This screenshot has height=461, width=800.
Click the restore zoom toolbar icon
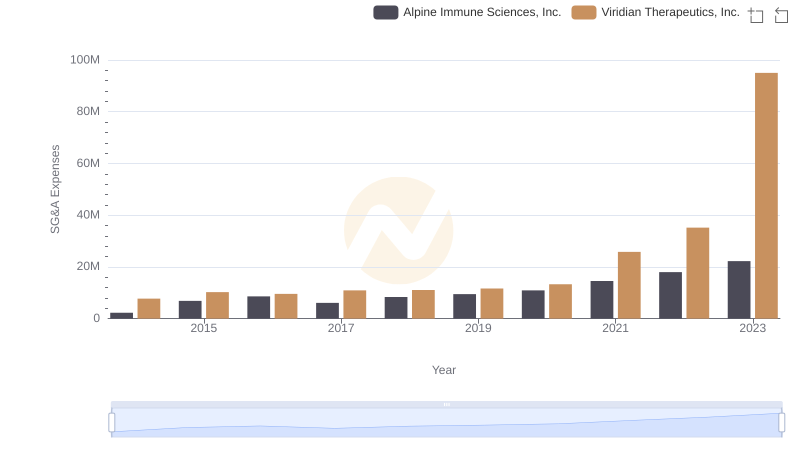781,15
